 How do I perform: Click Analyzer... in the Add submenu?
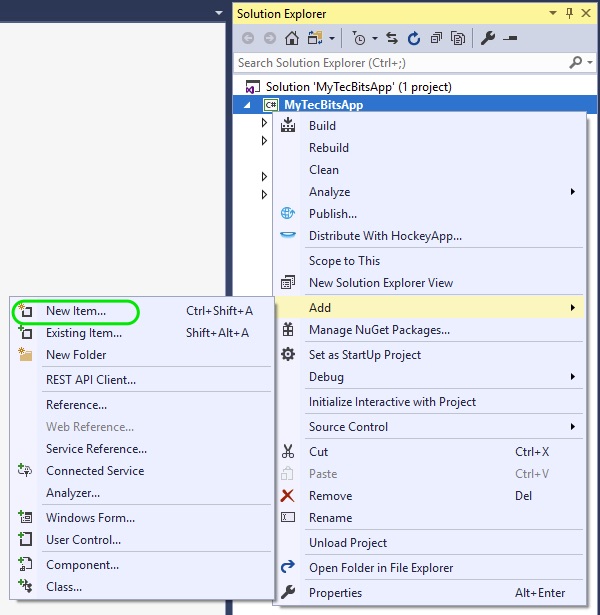tap(142, 493)
